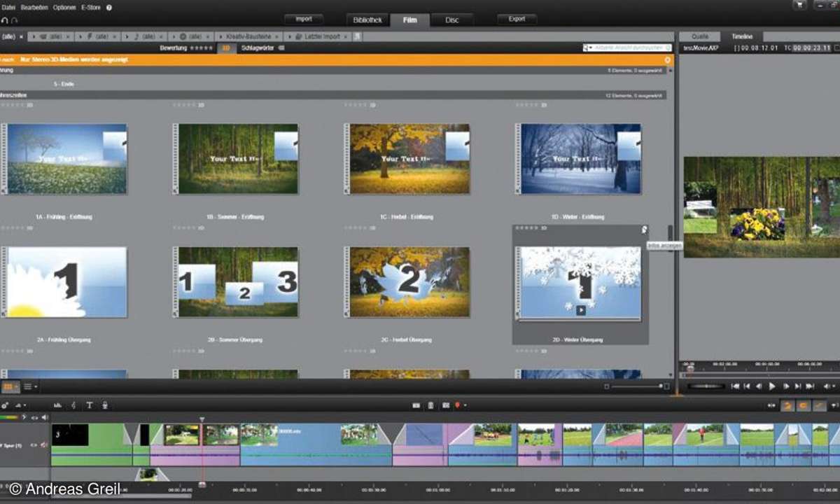The image size is (840, 504).
Task: Jump to start in preview player
Action: 734,386
